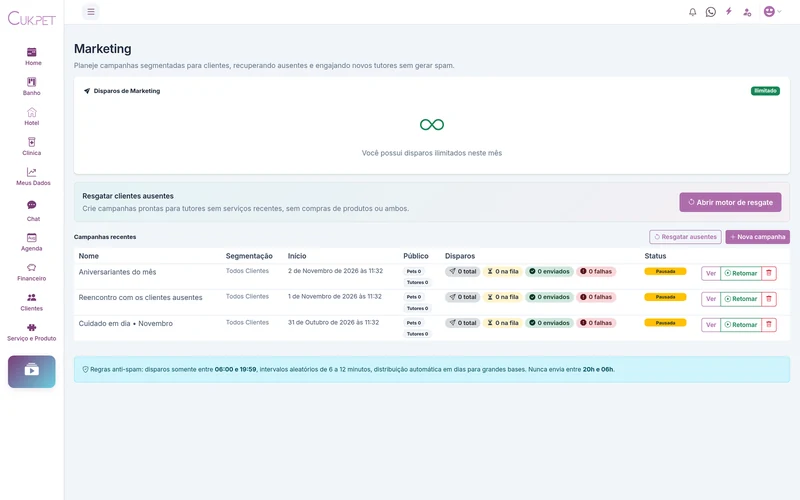Click the Resgatar clientes ausentes heading
The width and height of the screenshot is (800, 500).
tap(128, 196)
